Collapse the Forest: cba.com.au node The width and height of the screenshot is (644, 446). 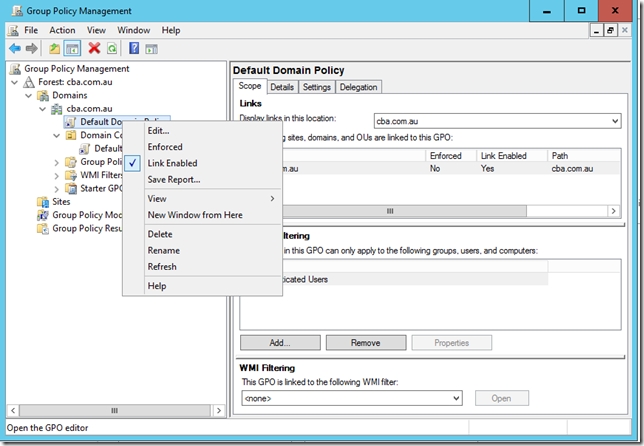(x=14, y=82)
